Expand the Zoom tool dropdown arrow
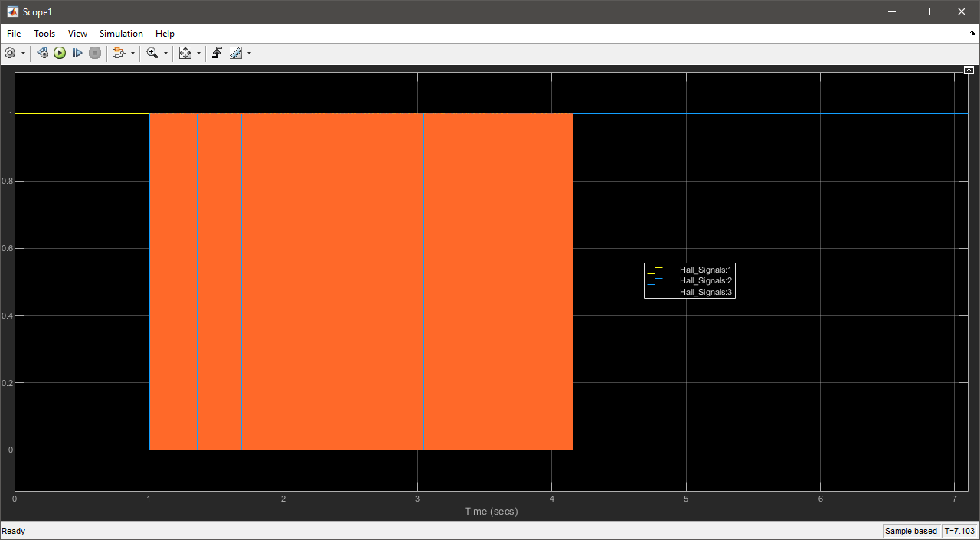980x540 pixels. 165,54
